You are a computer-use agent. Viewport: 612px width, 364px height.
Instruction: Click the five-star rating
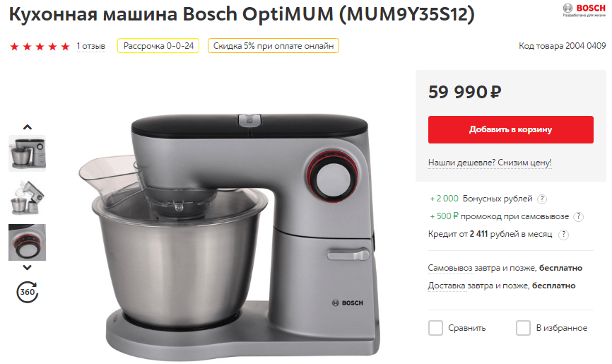pyautogui.click(x=40, y=47)
